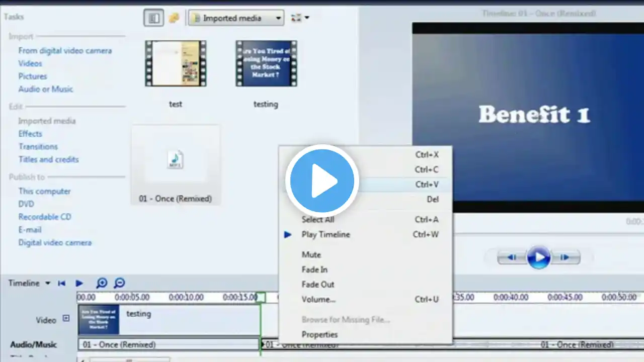Image resolution: width=644 pixels, height=362 pixels.
Task: Import from digital video camera
Action: click(x=65, y=51)
